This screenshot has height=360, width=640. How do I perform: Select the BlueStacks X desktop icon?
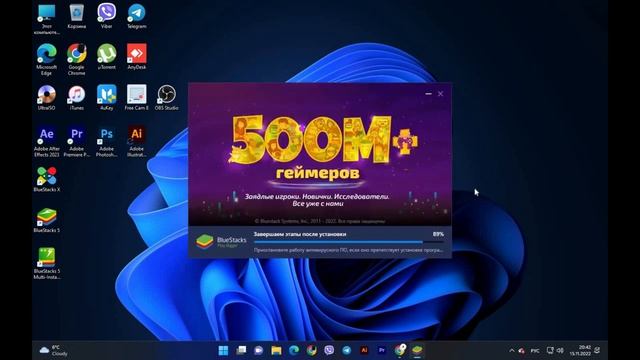click(47, 180)
